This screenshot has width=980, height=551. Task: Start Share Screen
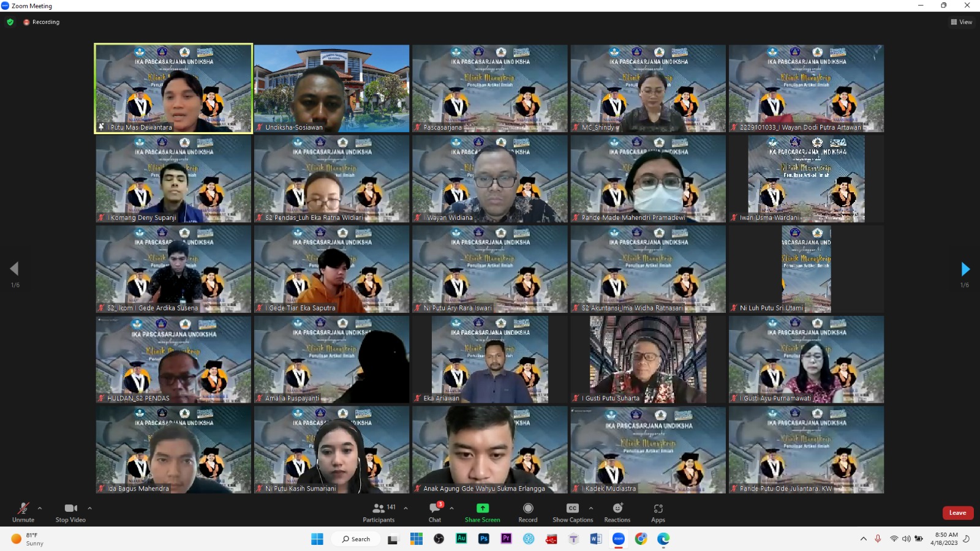pyautogui.click(x=483, y=512)
